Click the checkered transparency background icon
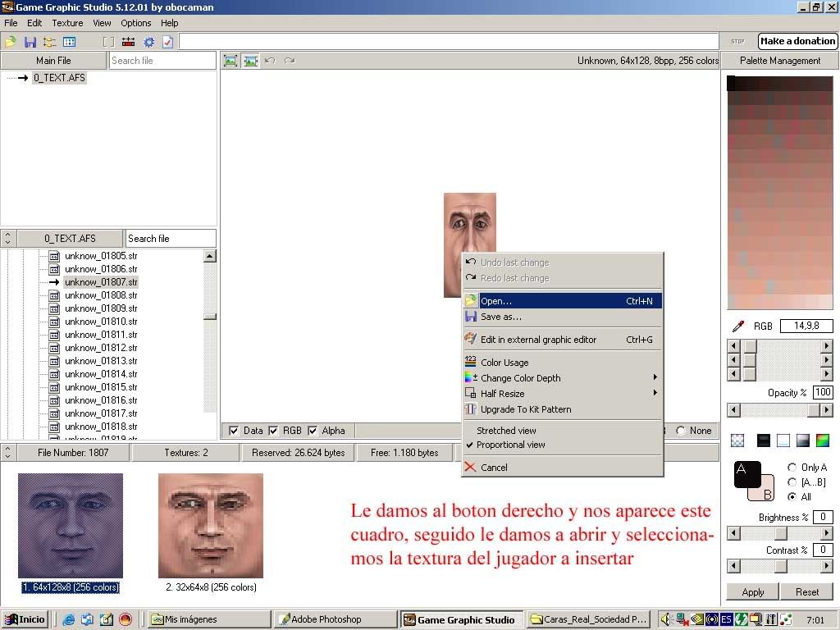This screenshot has width=840, height=630. pyautogui.click(x=737, y=441)
